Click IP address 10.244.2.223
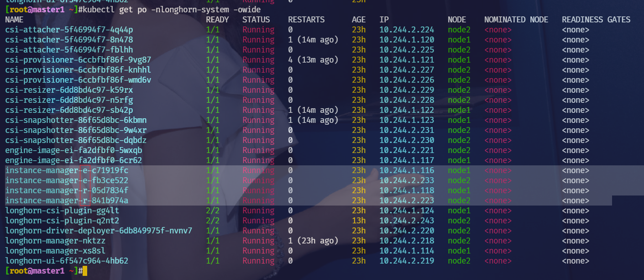644x280 pixels. click(x=407, y=201)
